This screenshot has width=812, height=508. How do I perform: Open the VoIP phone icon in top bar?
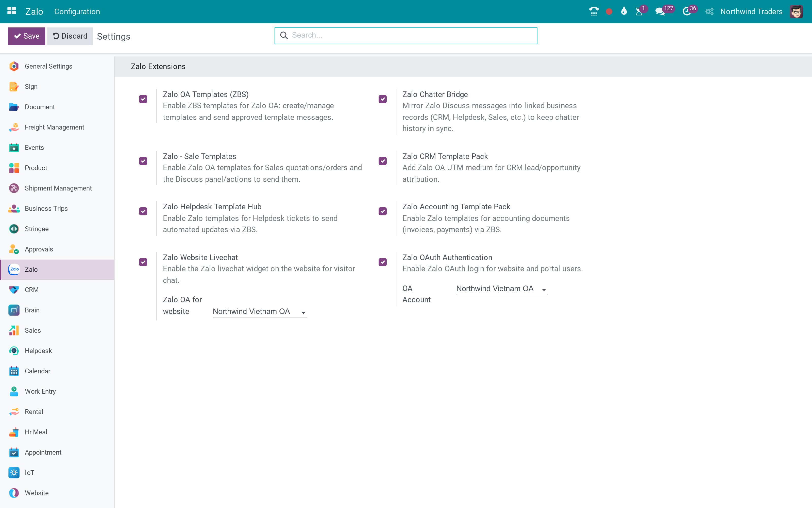(594, 11)
